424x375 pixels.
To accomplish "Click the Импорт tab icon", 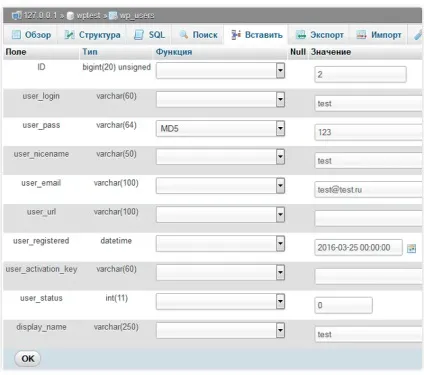I will (x=361, y=35).
